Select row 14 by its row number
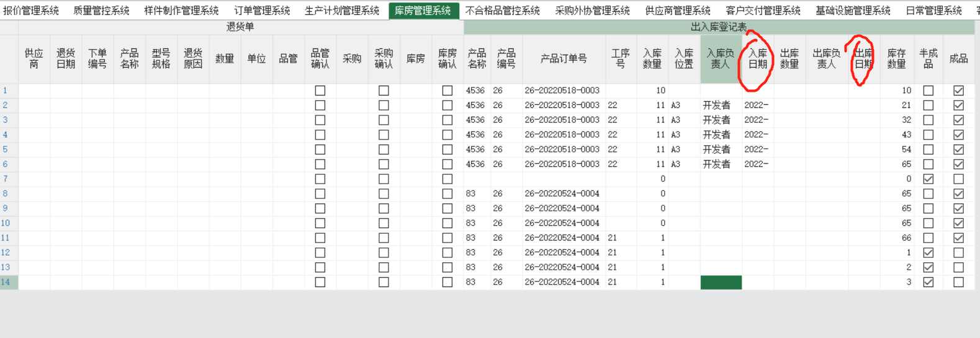Screen dimensions: 980x338 6,282
